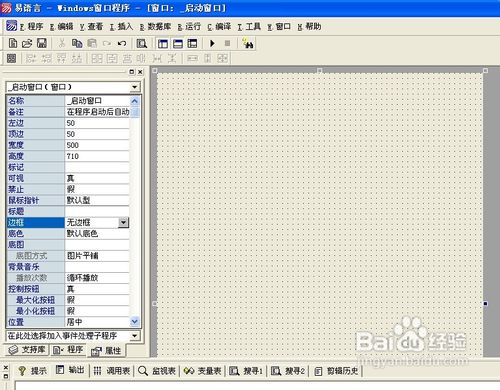Click the Run program play icon

pos(212,43)
